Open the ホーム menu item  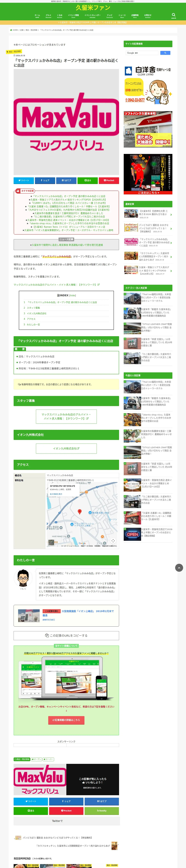(x=37, y=16)
